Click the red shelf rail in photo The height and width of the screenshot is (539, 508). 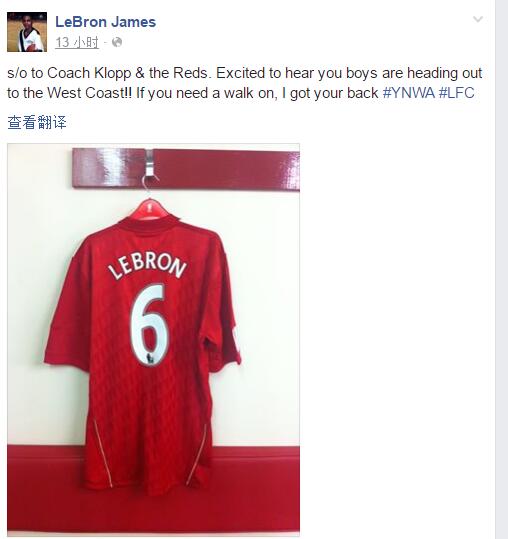tap(186, 169)
